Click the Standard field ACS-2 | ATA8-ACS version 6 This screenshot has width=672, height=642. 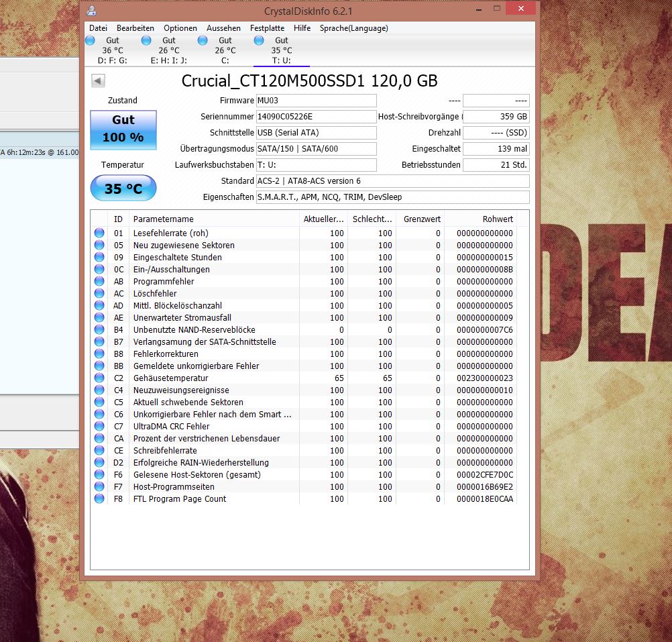point(392,181)
